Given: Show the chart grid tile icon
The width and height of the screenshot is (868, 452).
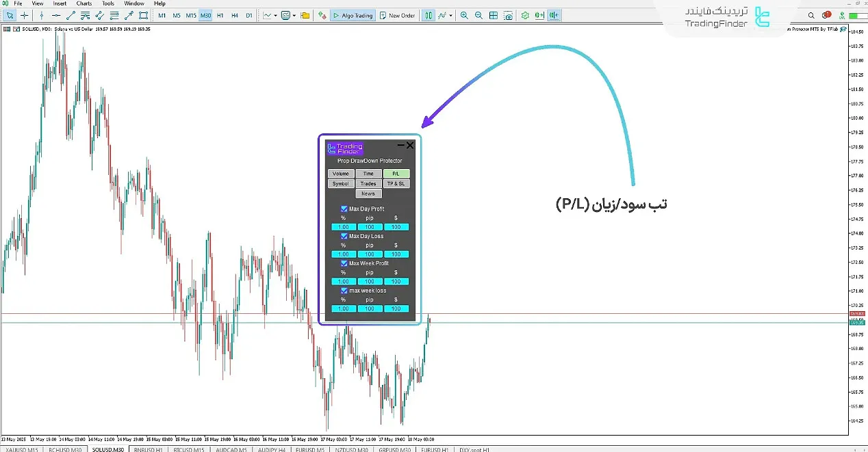Looking at the screenshot, I should tap(493, 15).
